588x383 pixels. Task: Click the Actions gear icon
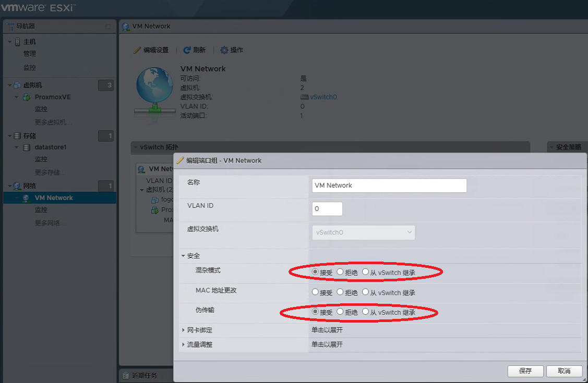click(224, 50)
